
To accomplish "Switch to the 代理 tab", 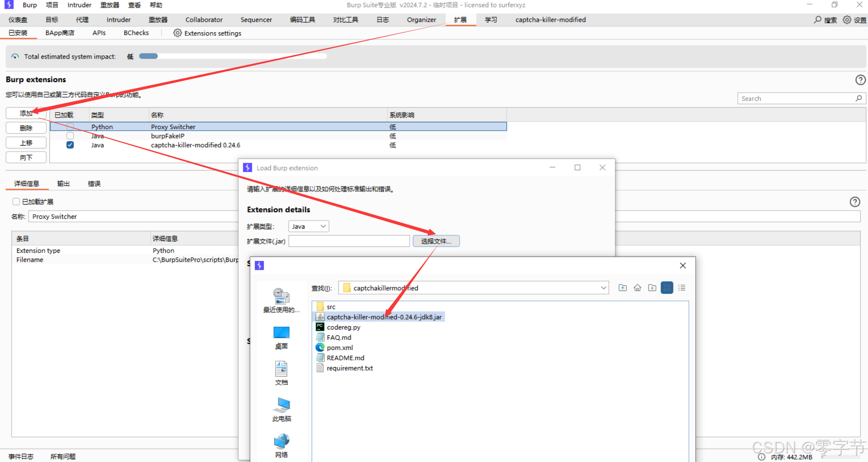I will 82,20.
